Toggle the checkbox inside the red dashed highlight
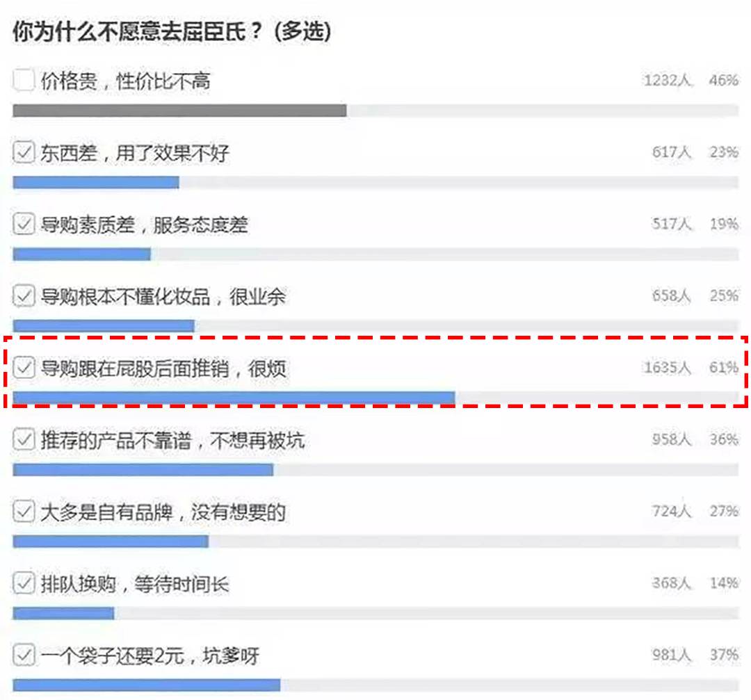The height and width of the screenshot is (700, 751). 24,368
